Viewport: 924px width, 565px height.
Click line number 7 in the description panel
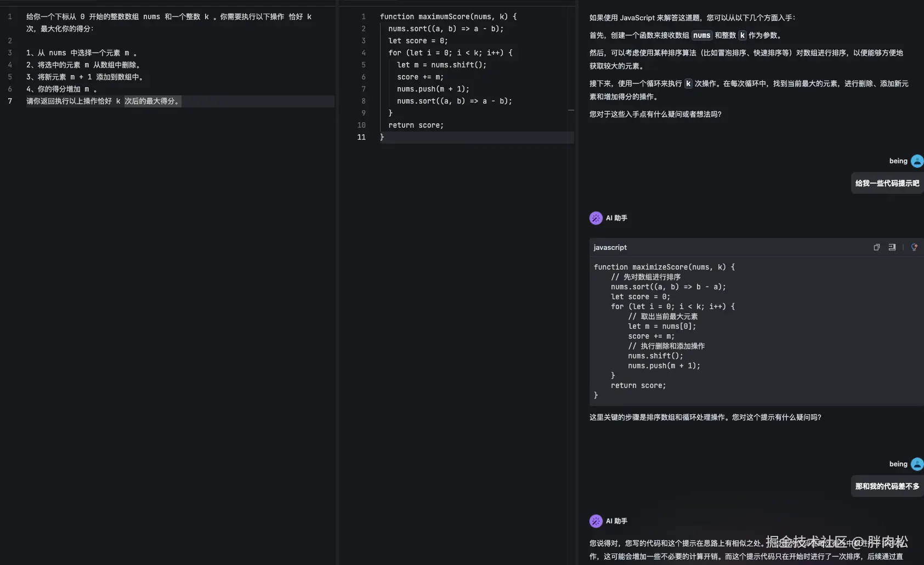pos(10,101)
